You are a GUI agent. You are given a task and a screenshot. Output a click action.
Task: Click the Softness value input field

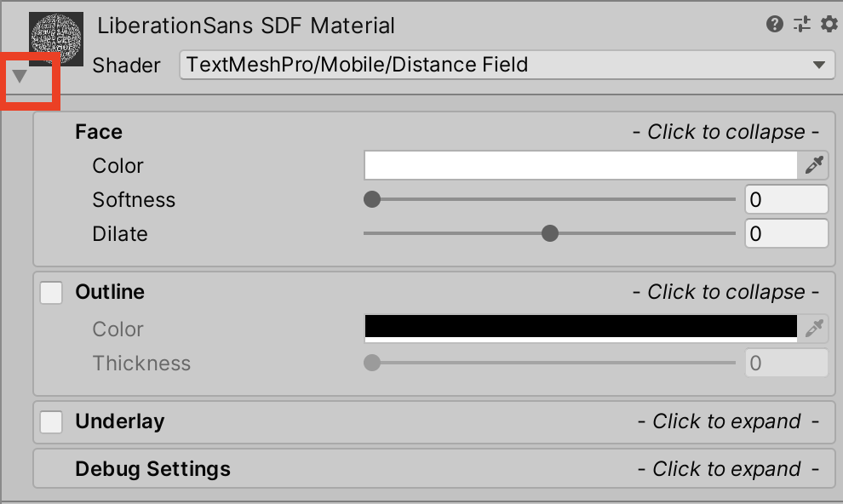(785, 200)
